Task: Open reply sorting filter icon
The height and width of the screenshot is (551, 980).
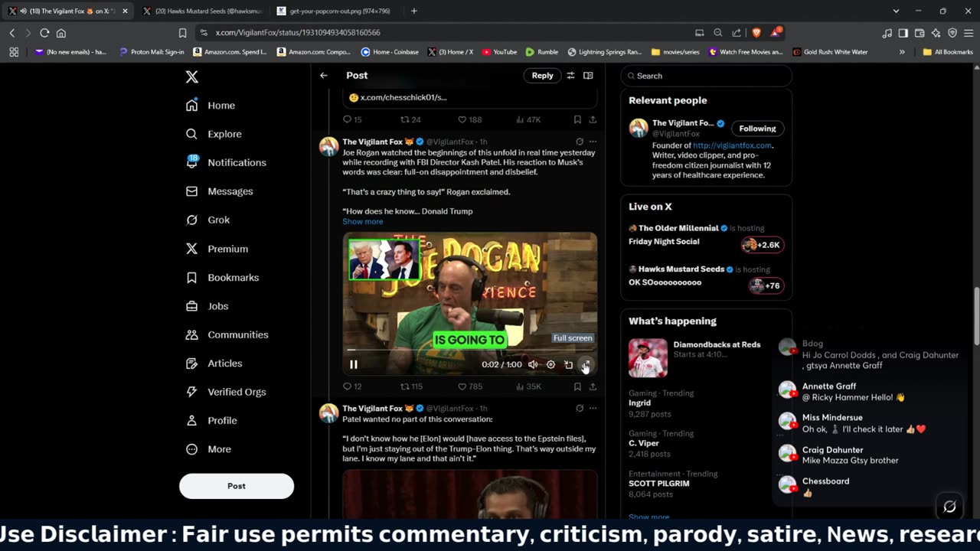Action: click(x=570, y=76)
